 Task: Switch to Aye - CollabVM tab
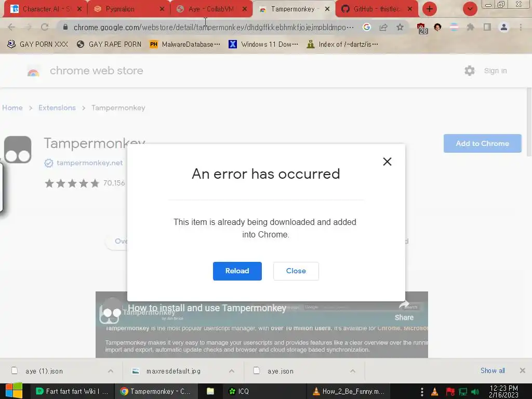[x=211, y=9]
